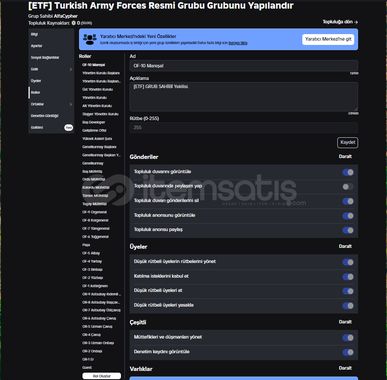Collapse the Gönderiler section with Daralt
Image resolution: width=387 pixels, height=380 pixels.
(345, 156)
